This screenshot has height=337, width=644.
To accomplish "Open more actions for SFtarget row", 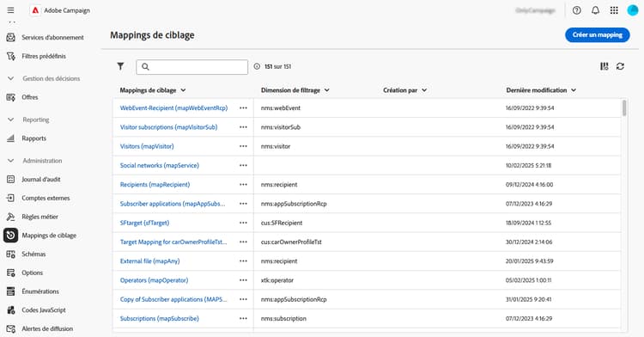I will point(243,223).
